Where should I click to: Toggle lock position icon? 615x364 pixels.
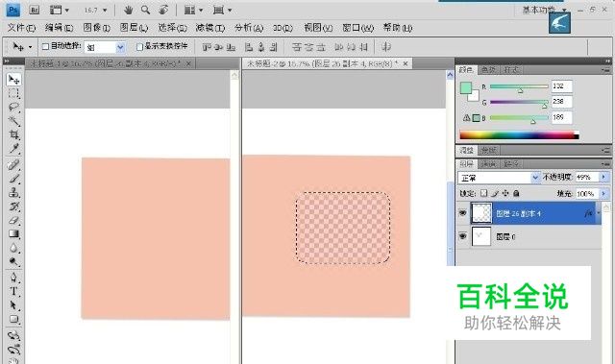505,193
